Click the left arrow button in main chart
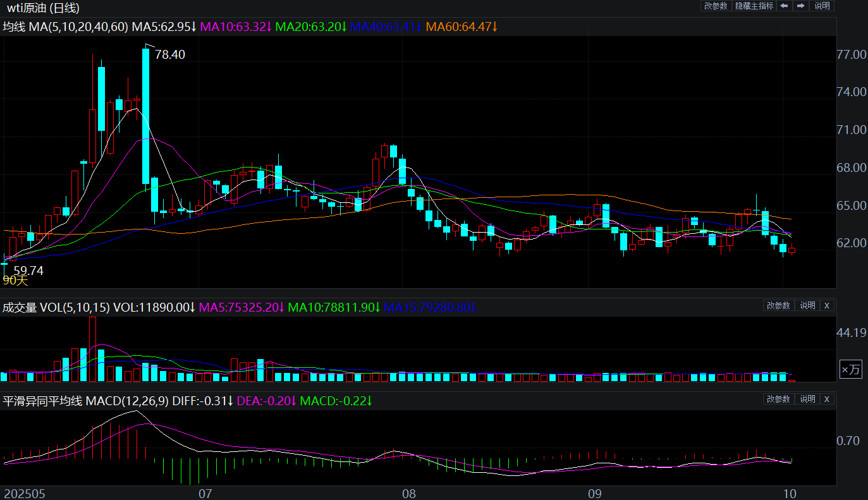The height and width of the screenshot is (500, 868). 784,6
